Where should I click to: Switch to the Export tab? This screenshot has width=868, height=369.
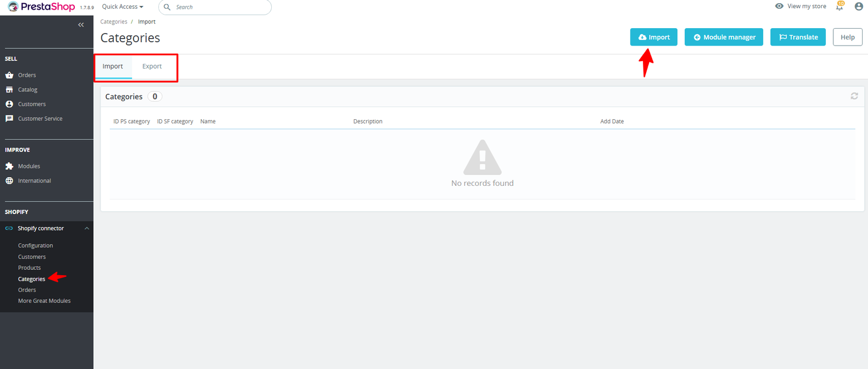coord(152,66)
